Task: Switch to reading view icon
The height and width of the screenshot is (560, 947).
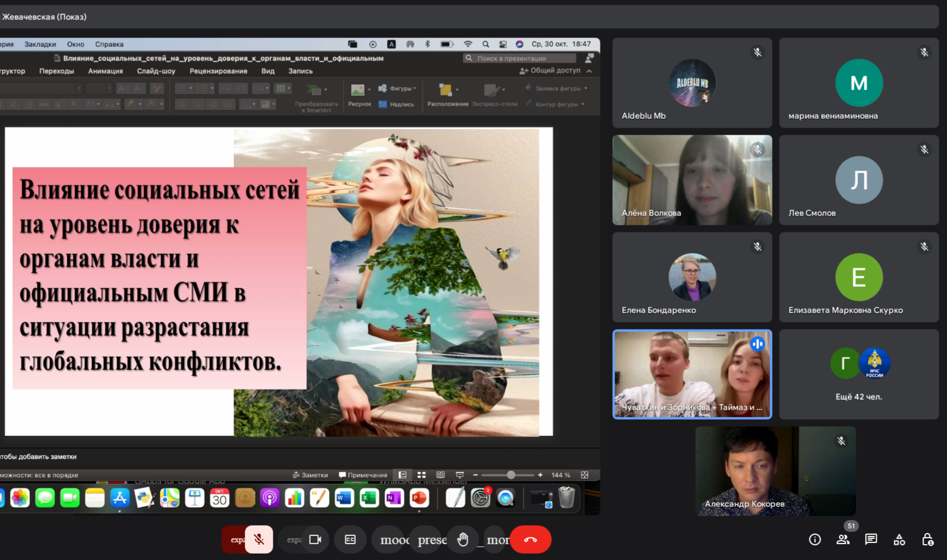Action: (441, 475)
